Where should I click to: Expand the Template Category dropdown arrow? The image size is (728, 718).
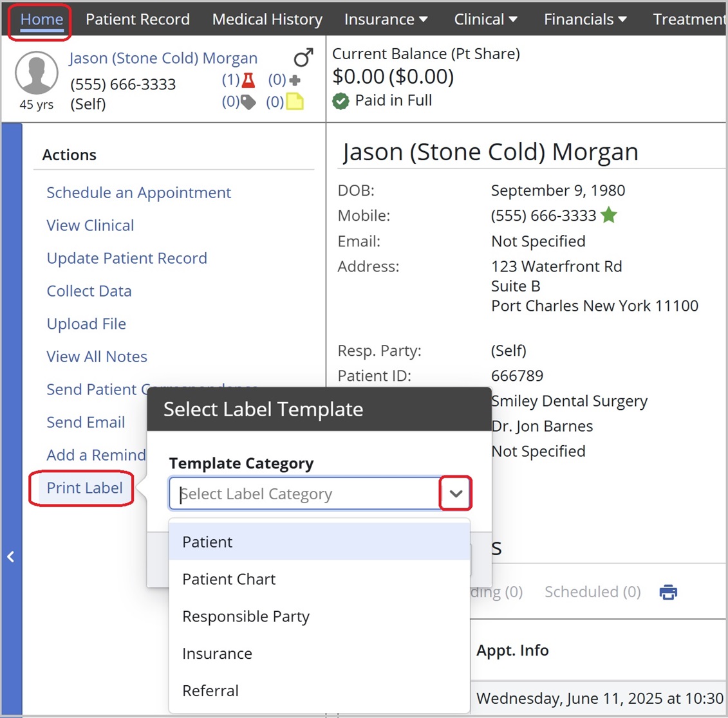(456, 494)
